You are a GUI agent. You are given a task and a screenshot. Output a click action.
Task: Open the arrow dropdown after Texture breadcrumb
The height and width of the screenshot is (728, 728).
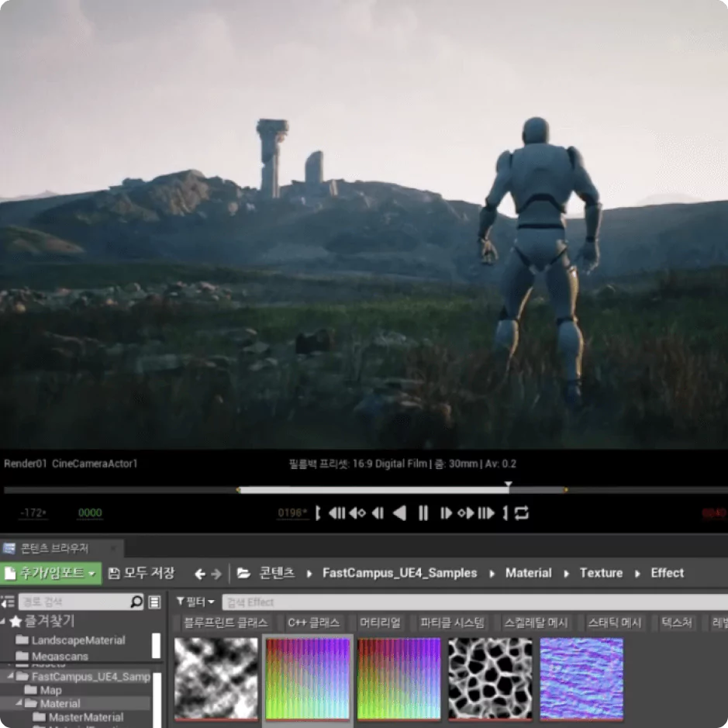tap(637, 574)
